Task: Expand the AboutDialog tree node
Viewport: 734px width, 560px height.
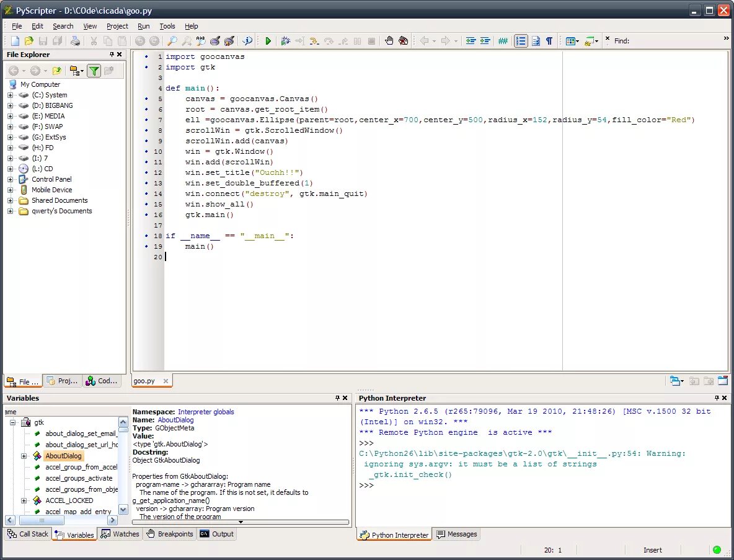Action: pyautogui.click(x=24, y=456)
